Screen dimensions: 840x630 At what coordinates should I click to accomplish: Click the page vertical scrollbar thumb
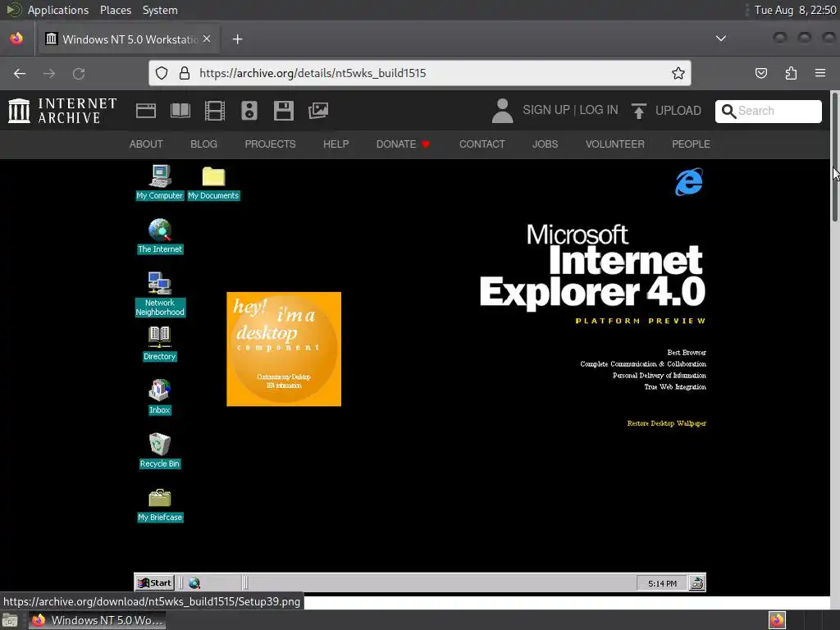[x=834, y=157]
